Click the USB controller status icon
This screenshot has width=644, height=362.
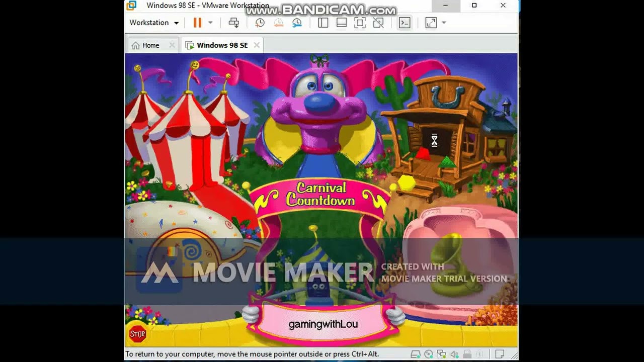[467, 354]
